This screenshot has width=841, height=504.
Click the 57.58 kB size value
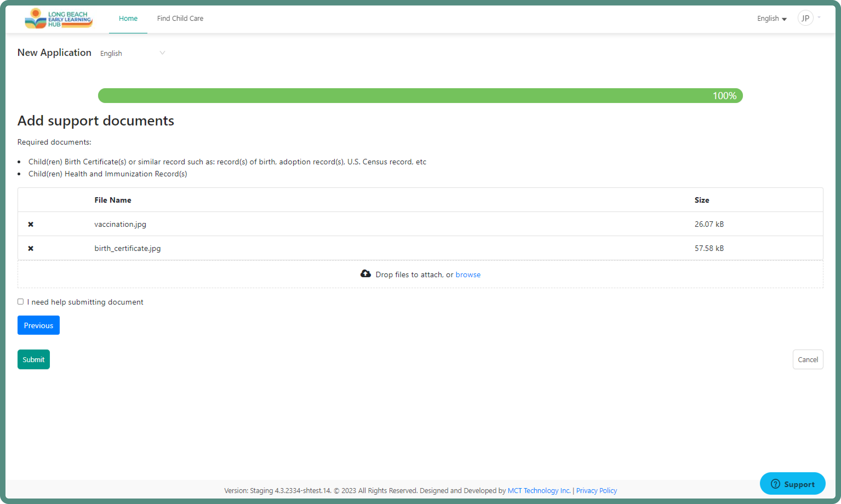tap(709, 248)
